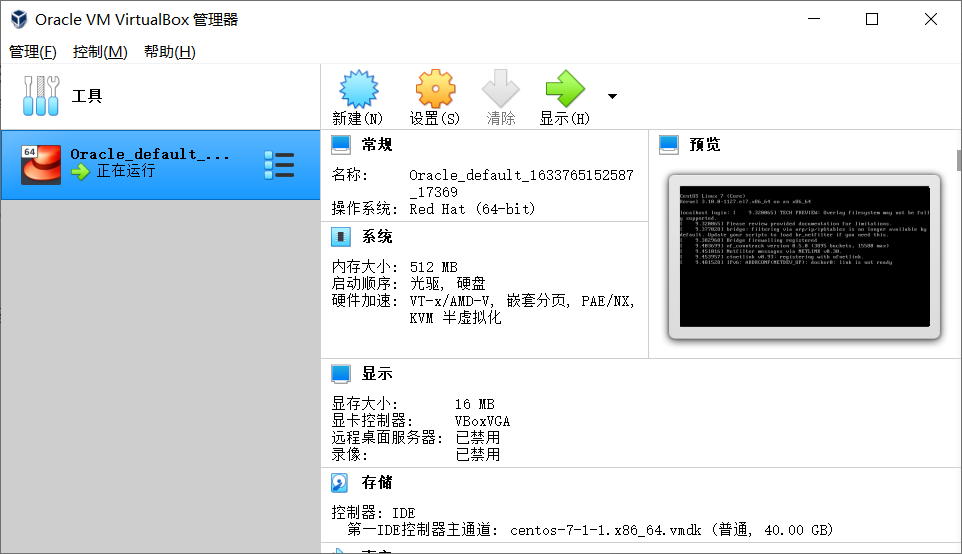Click the 系统 section header
The image size is (962, 554).
(377, 237)
